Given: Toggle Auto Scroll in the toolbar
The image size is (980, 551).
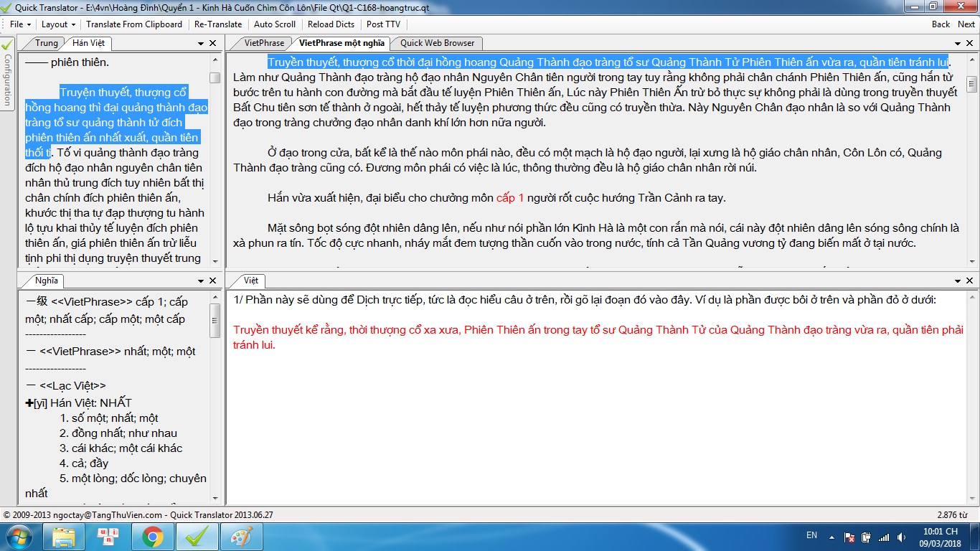Looking at the screenshot, I should point(275,24).
